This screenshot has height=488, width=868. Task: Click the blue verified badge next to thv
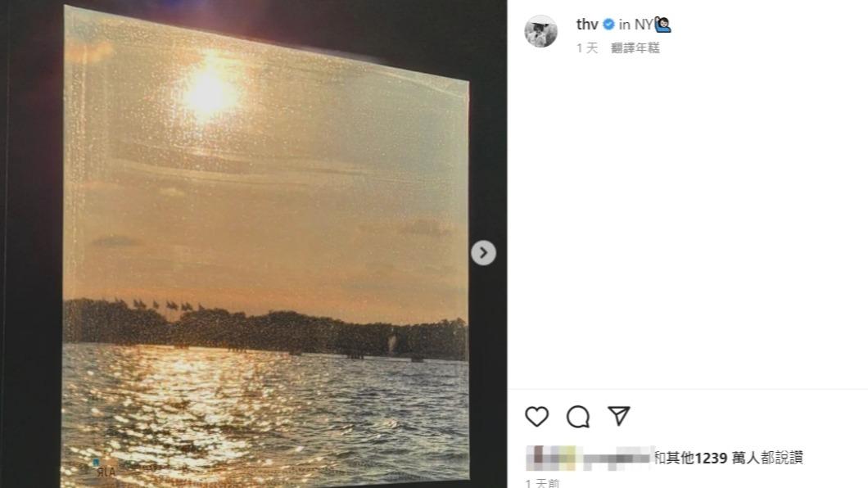(x=608, y=25)
